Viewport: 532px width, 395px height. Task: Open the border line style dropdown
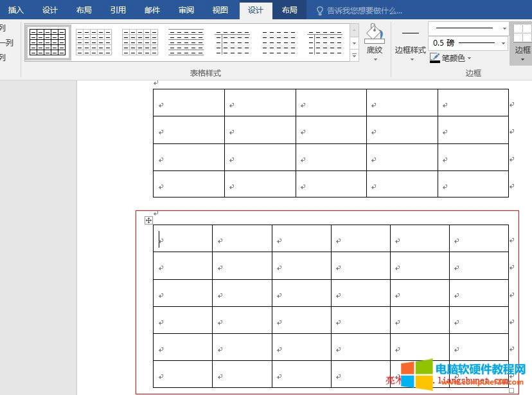tap(503, 28)
